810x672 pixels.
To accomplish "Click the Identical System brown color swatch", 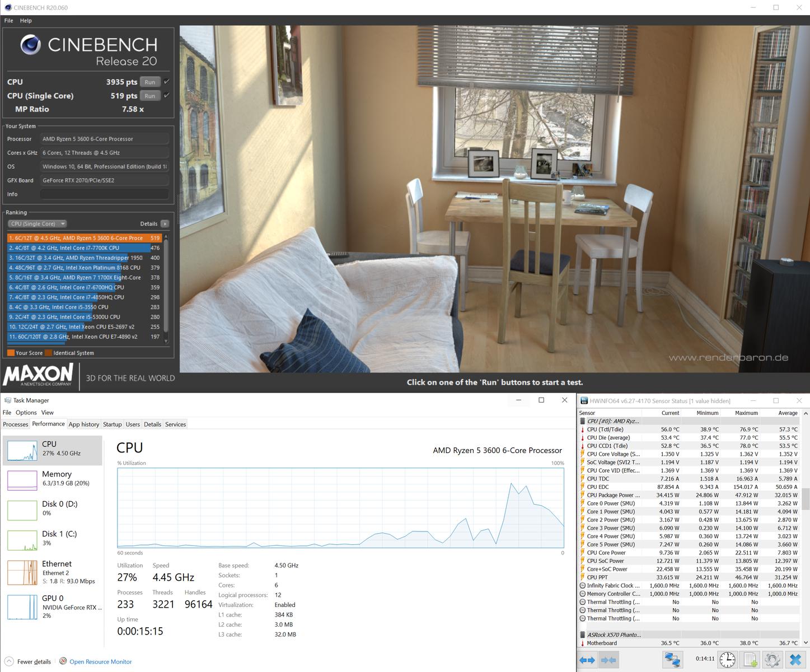I will [x=48, y=353].
